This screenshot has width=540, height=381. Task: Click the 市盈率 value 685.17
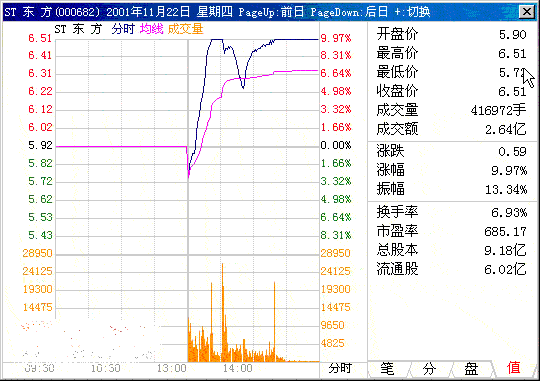pos(505,232)
